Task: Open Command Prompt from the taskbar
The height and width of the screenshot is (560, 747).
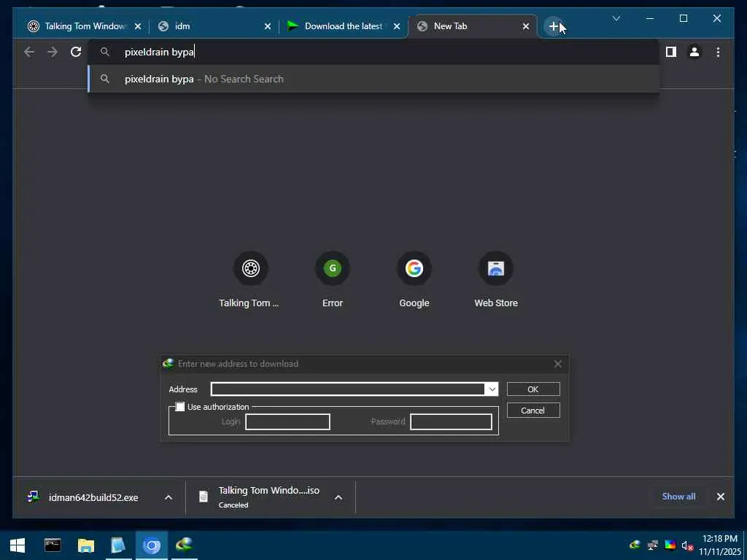Action: click(x=53, y=545)
